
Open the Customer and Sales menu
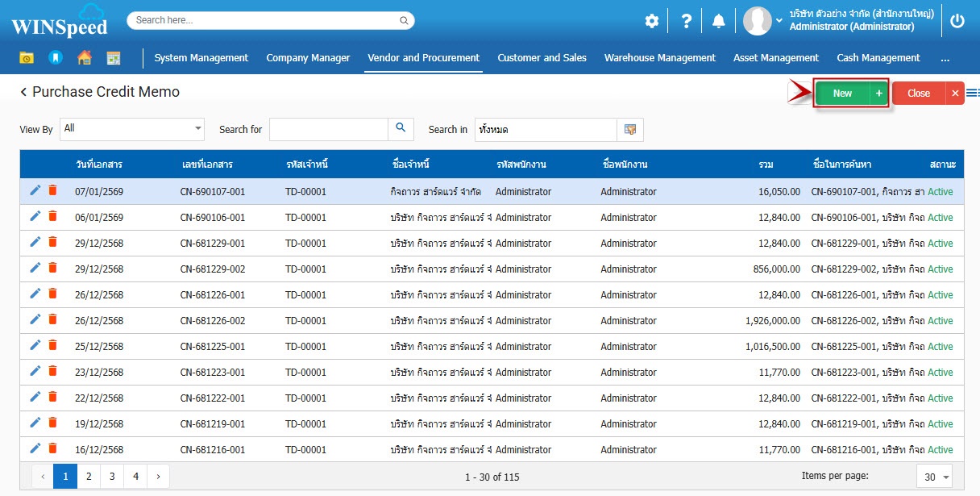pyautogui.click(x=542, y=58)
